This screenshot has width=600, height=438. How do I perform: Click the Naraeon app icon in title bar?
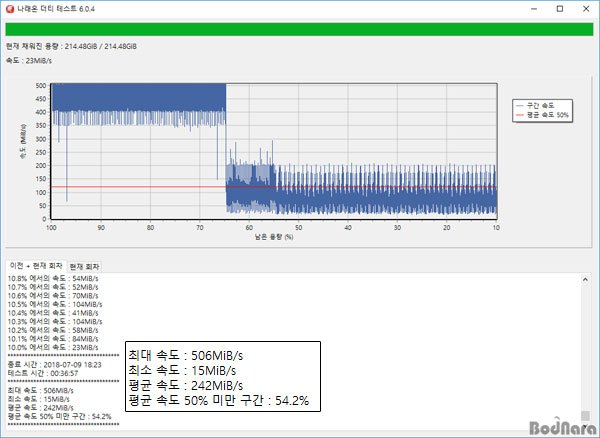pyautogui.click(x=10, y=9)
